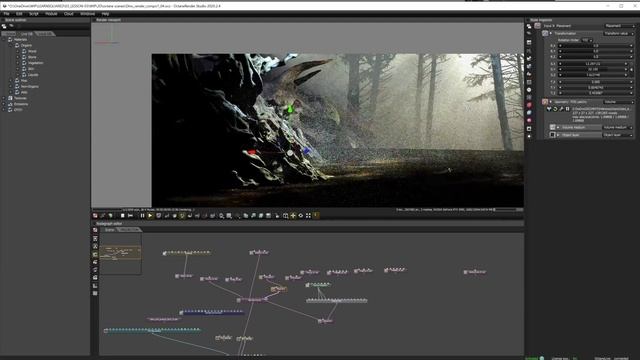Collapse the Transformation section triangle
This screenshot has height=360, width=640.
(551, 33)
